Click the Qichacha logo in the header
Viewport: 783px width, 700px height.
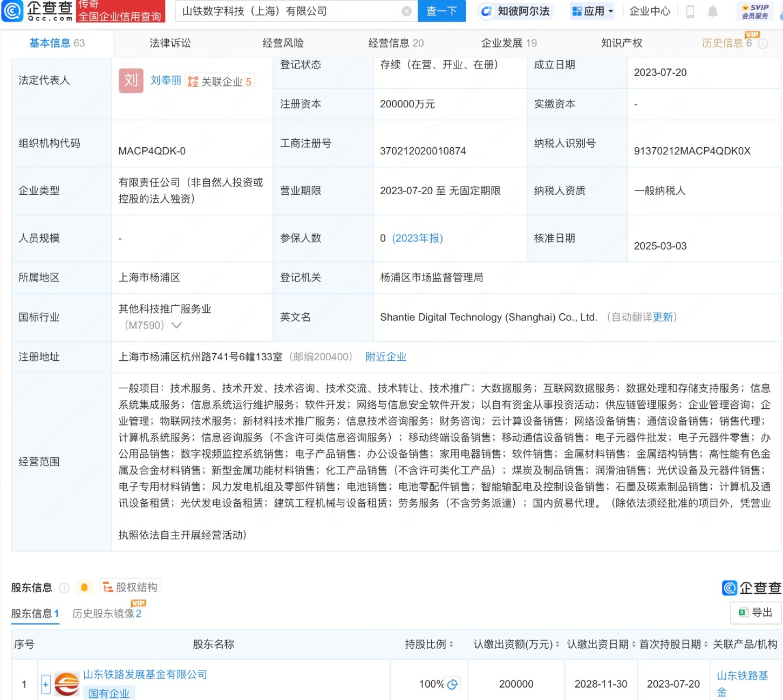tap(37, 11)
